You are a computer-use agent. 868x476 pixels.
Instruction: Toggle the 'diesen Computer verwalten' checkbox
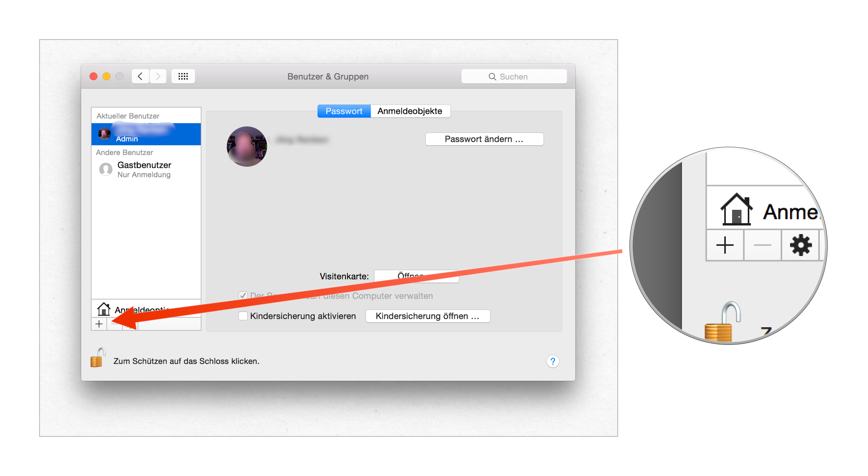click(243, 296)
